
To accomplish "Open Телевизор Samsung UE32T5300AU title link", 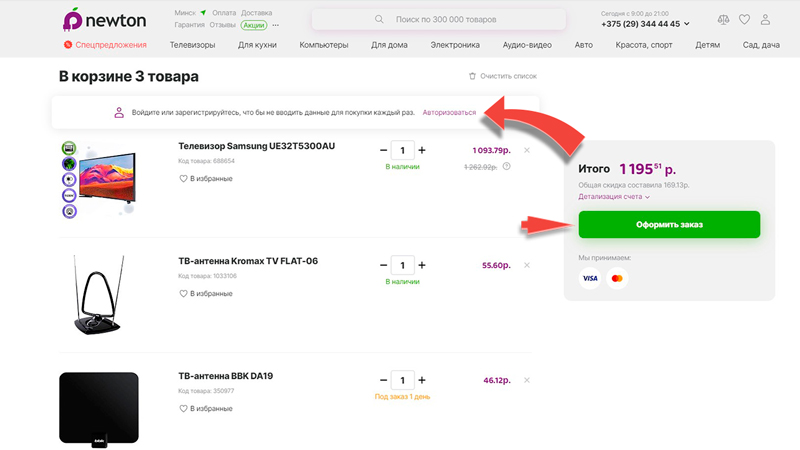I will 257,146.
